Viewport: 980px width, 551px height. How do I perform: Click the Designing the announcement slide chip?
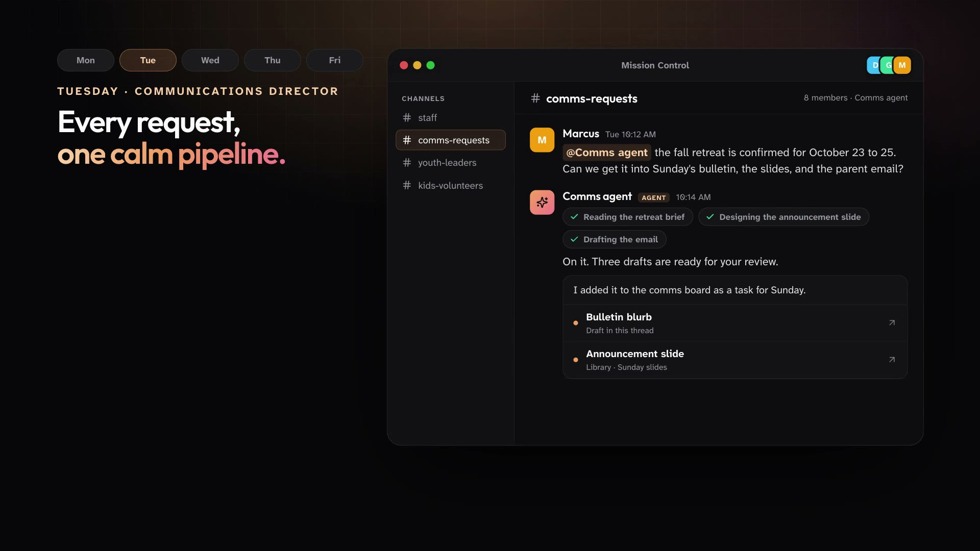tap(784, 217)
